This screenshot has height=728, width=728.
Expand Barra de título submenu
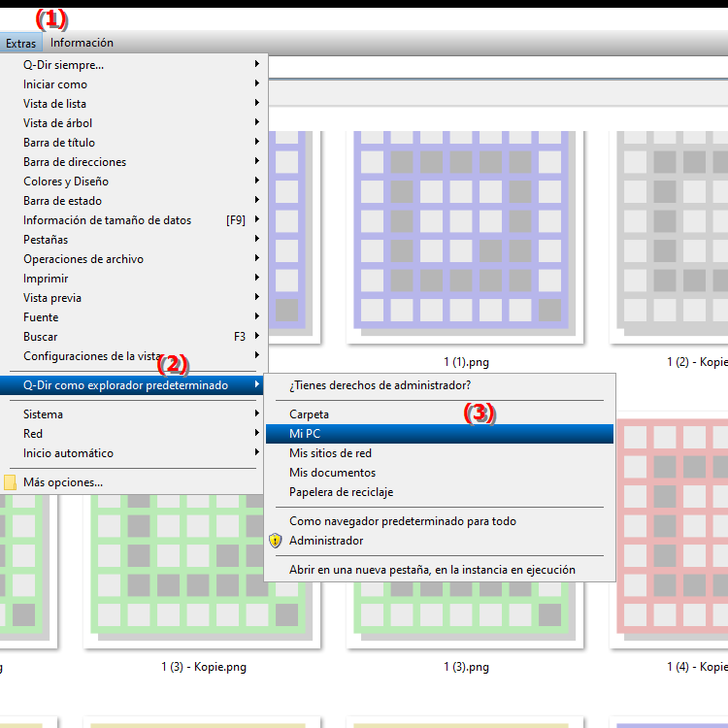pyautogui.click(x=133, y=143)
